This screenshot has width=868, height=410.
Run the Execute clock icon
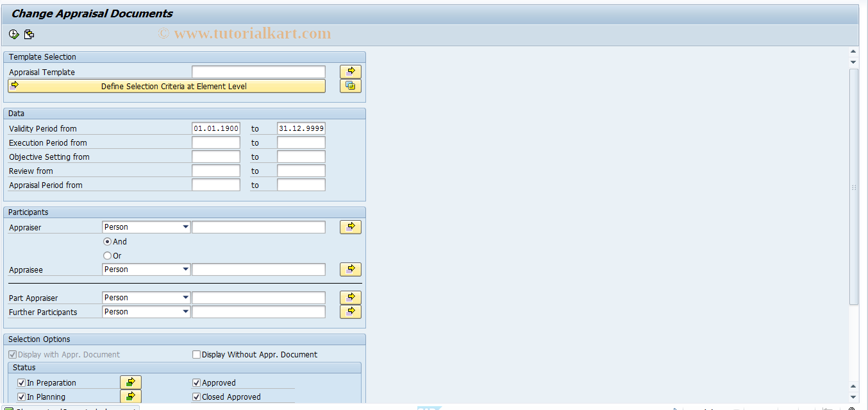[14, 35]
